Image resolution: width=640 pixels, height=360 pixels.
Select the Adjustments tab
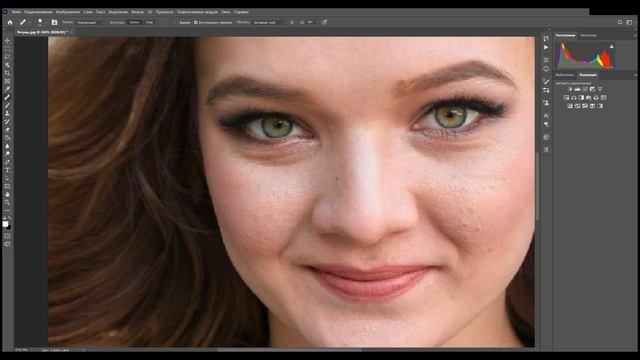pyautogui.click(x=588, y=75)
